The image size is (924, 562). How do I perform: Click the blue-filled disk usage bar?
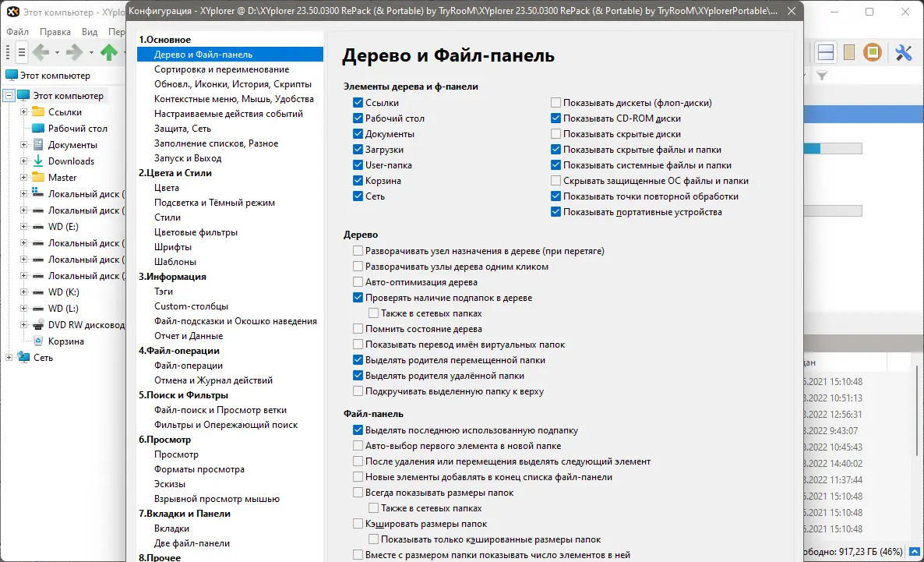pos(833,149)
